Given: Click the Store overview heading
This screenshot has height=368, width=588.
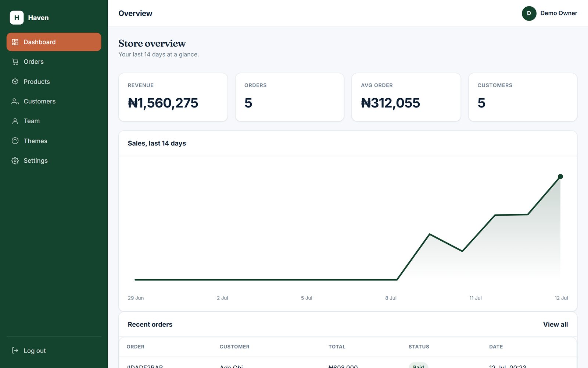Looking at the screenshot, I should point(152,43).
